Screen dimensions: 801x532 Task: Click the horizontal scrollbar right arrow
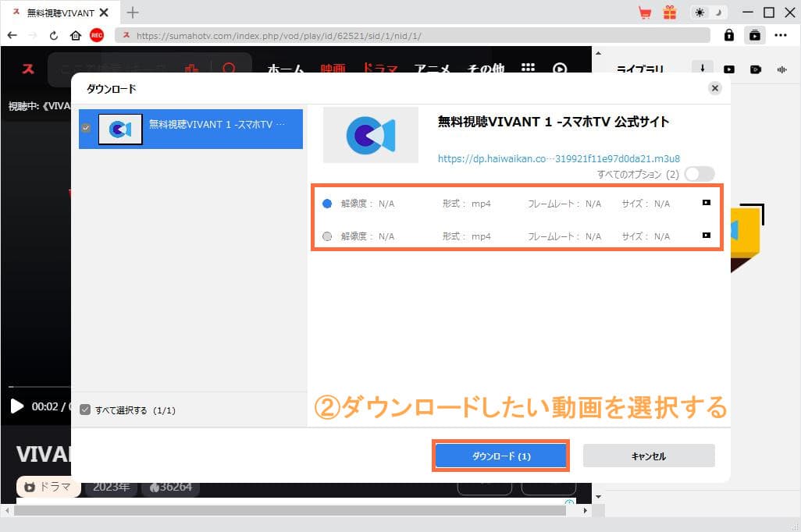(586, 510)
